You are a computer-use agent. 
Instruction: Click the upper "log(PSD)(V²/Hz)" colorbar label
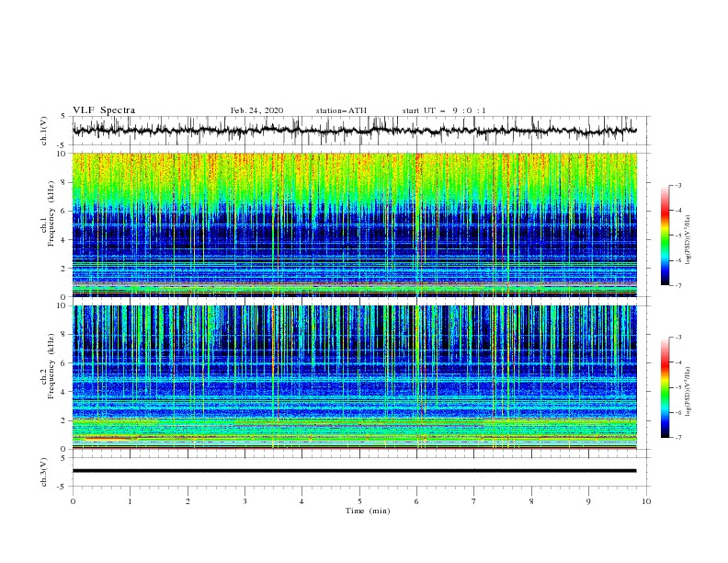[688, 240]
